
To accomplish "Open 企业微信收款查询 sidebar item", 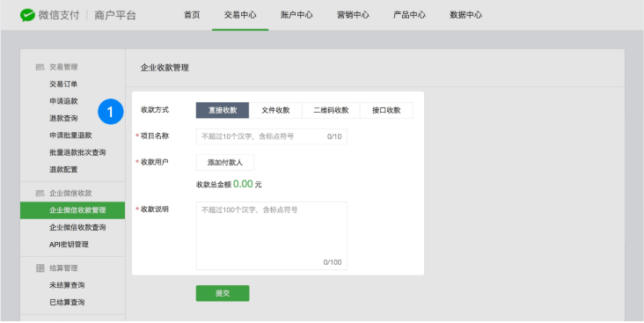I will (77, 227).
